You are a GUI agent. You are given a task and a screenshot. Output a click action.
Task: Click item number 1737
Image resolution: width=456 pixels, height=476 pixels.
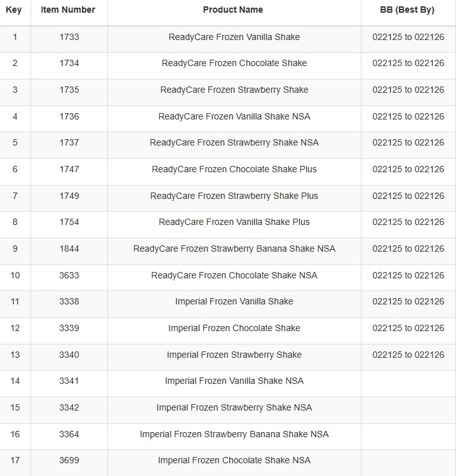click(69, 142)
